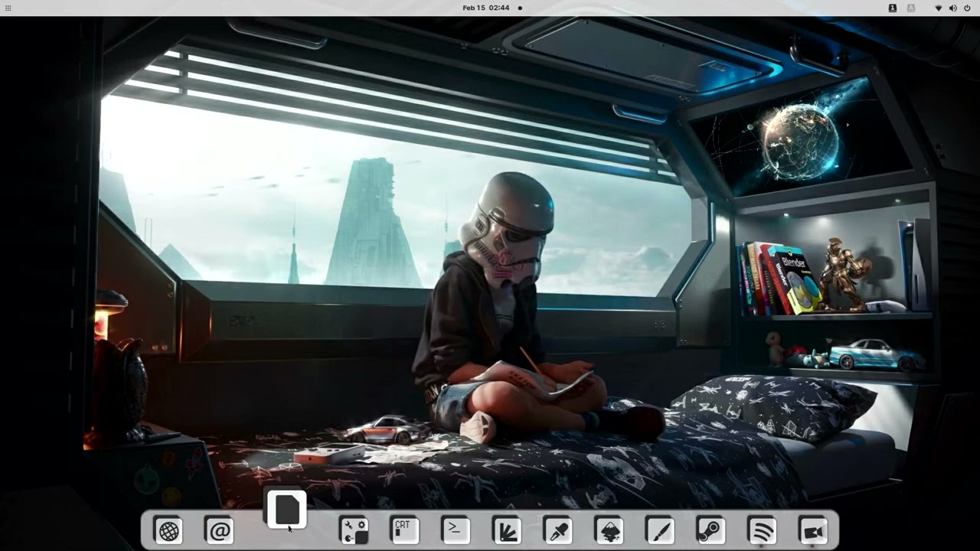Launch the fan-shaped palette app in dock
980x551 pixels.
point(507,530)
